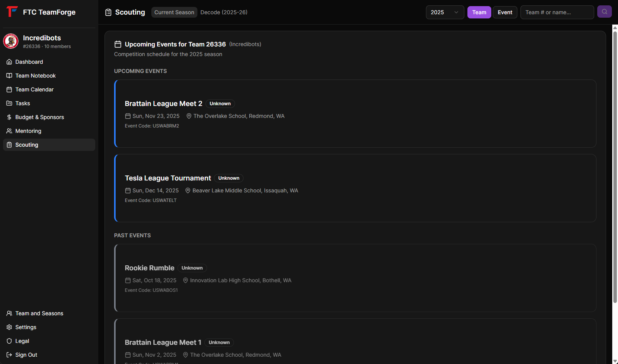Click the Sign Out arrow icon

[9, 355]
